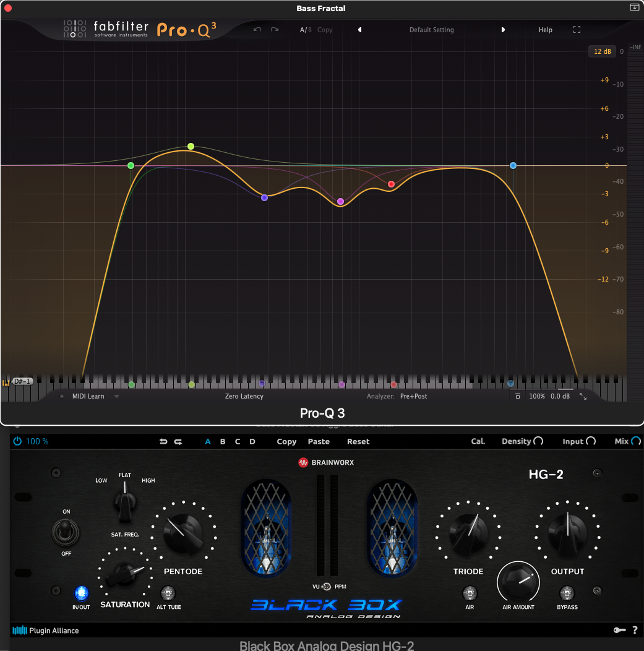Select settings bank C in HG-2
The image size is (644, 651).
(238, 441)
